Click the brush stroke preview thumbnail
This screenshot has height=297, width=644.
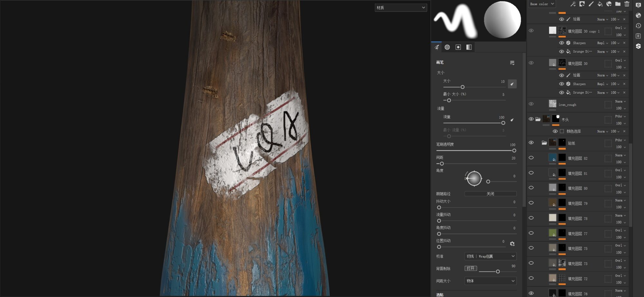click(x=456, y=20)
